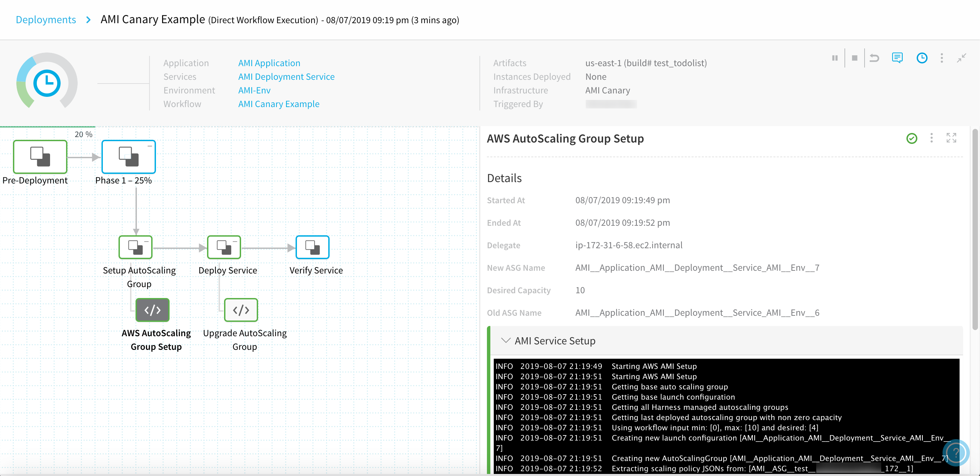
Task: Collapse the deployment summary header
Action: [x=961, y=58]
